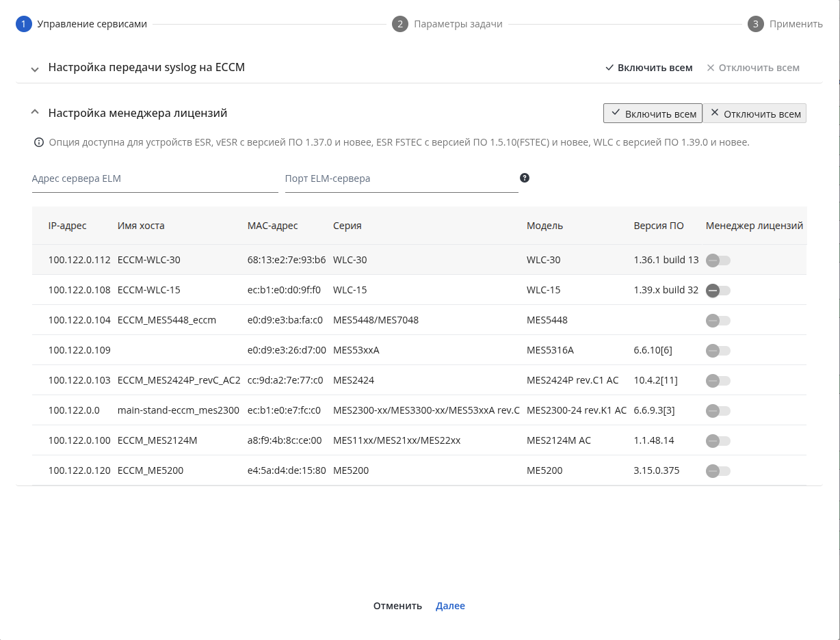Click the help question mark icon near the ELM port field

(525, 178)
